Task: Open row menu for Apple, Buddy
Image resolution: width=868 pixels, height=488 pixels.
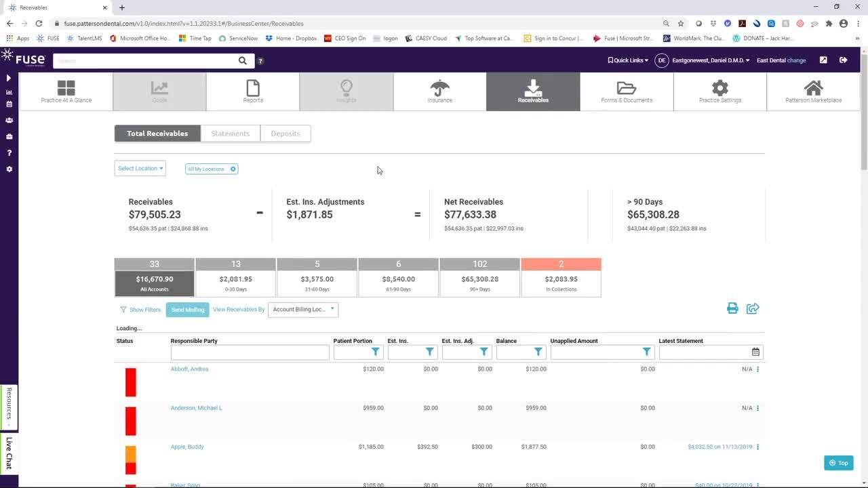Action: click(x=758, y=447)
